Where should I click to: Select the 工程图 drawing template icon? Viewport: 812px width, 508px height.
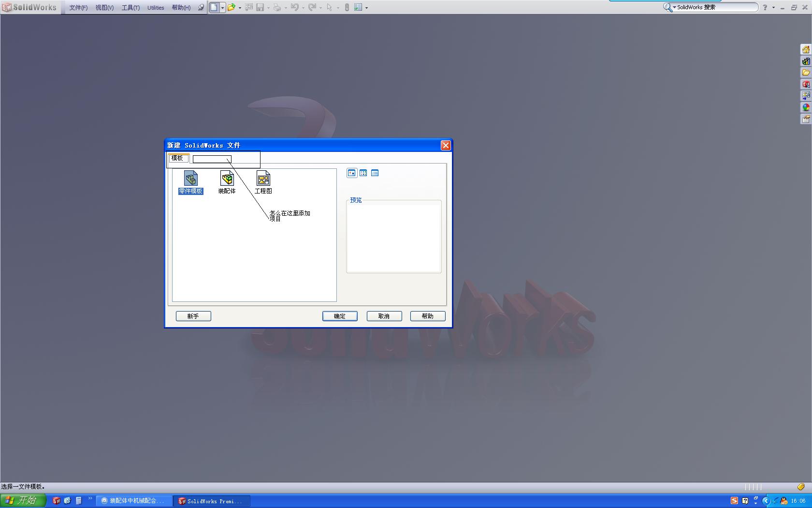tap(263, 182)
